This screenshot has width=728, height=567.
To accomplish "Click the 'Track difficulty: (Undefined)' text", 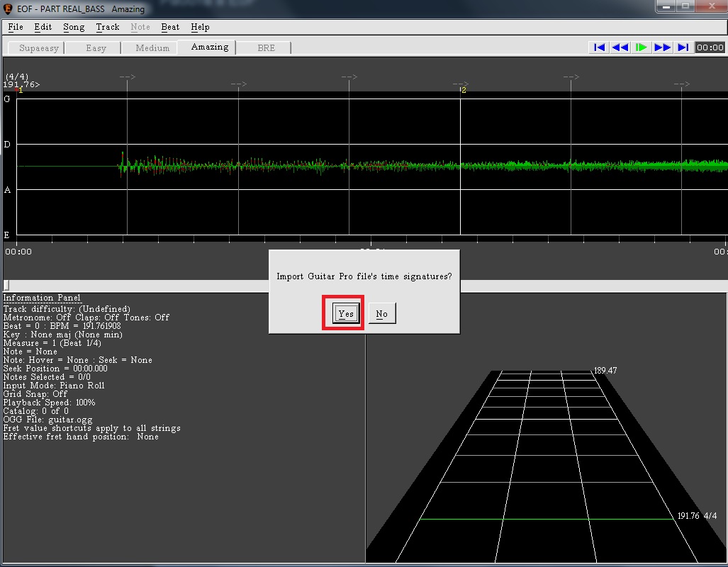I will (x=67, y=309).
